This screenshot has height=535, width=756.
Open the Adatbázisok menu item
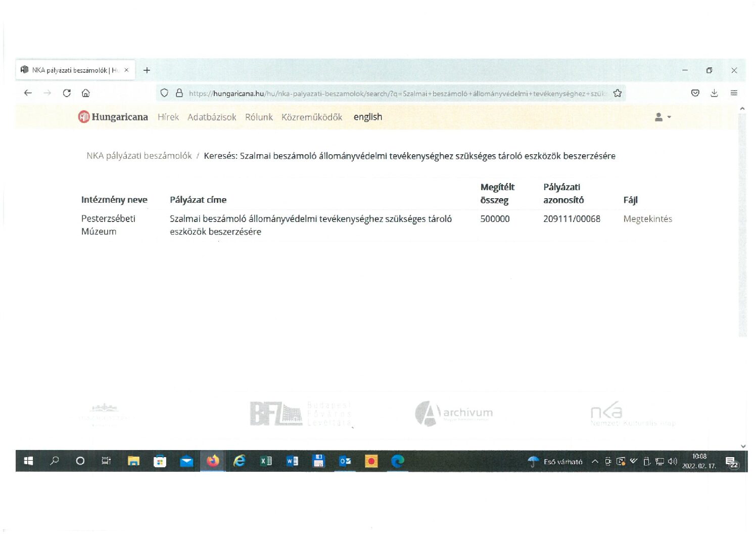(x=212, y=117)
